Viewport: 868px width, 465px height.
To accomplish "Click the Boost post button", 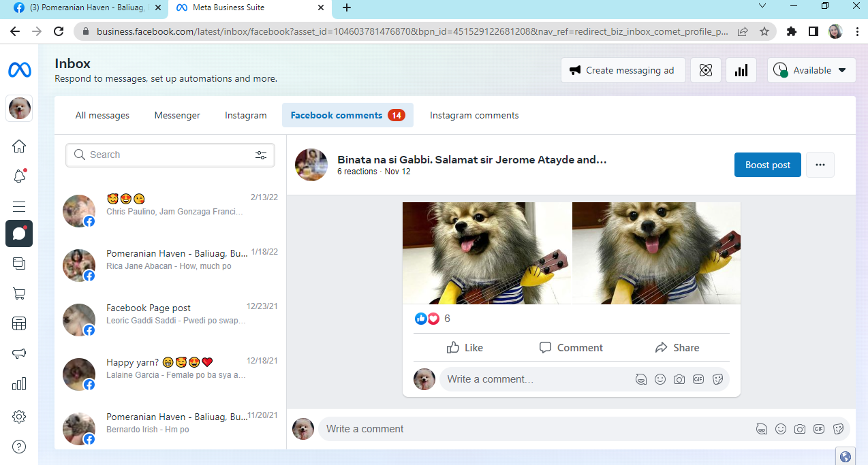I will (768, 165).
